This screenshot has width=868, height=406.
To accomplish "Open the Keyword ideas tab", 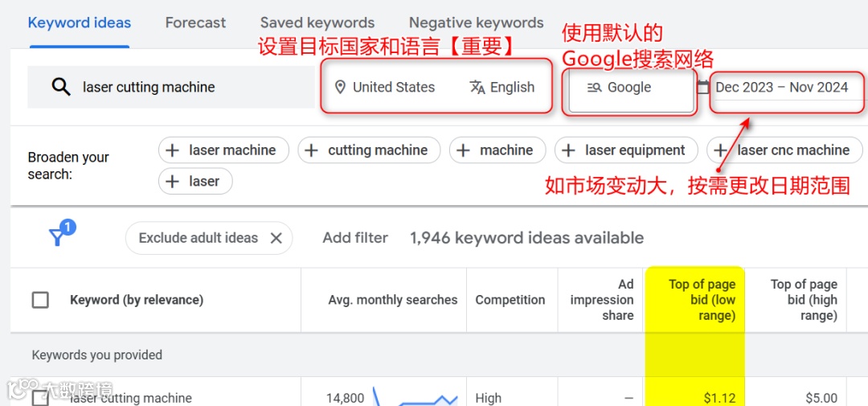I will (x=79, y=23).
